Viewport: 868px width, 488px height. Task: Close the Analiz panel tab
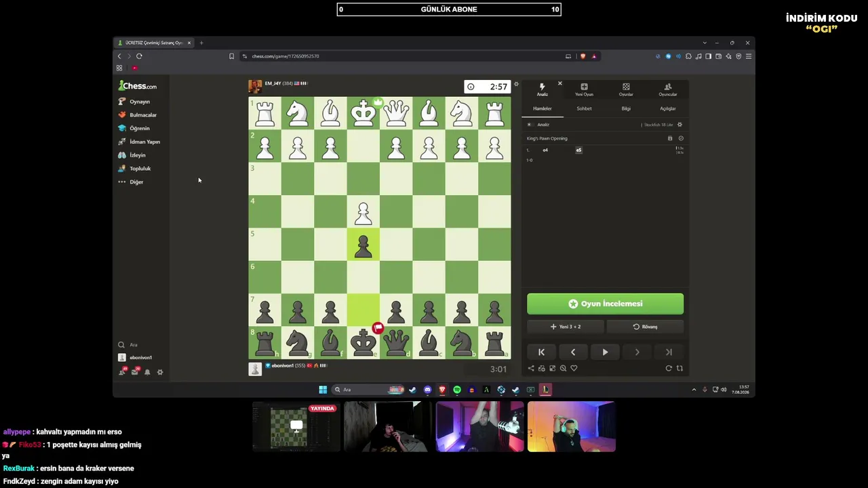pyautogui.click(x=559, y=83)
